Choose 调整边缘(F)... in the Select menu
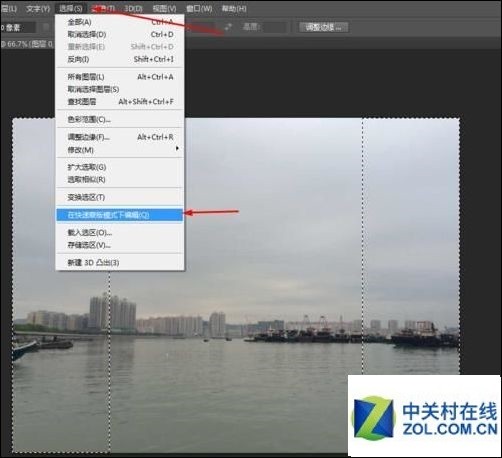Screen dimensions: 502x458 pyautogui.click(x=120, y=137)
